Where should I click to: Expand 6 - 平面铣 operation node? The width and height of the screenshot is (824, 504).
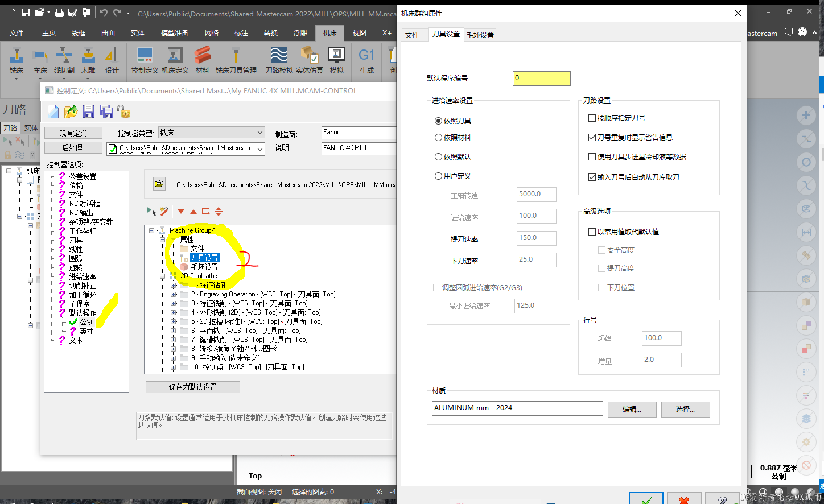(174, 331)
